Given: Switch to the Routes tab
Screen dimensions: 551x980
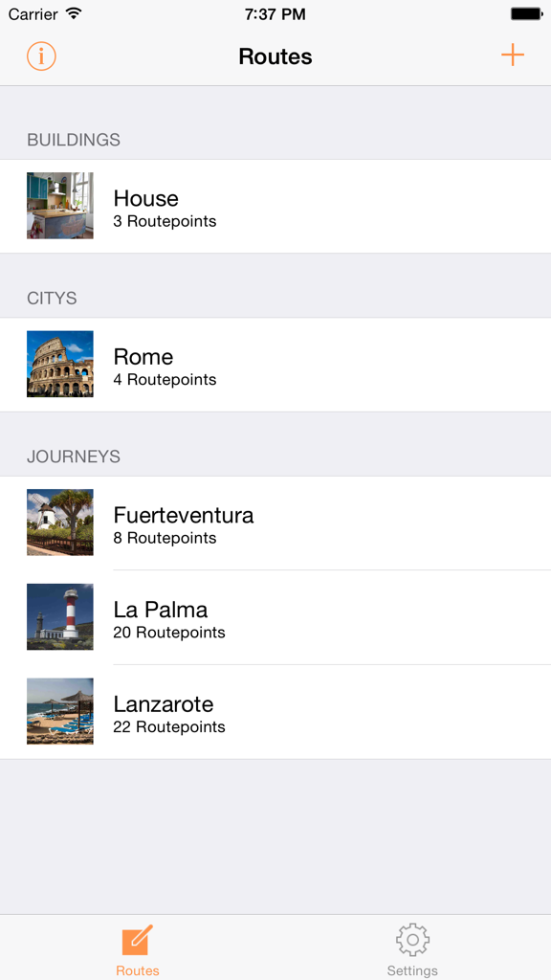Looking at the screenshot, I should 137,948.
